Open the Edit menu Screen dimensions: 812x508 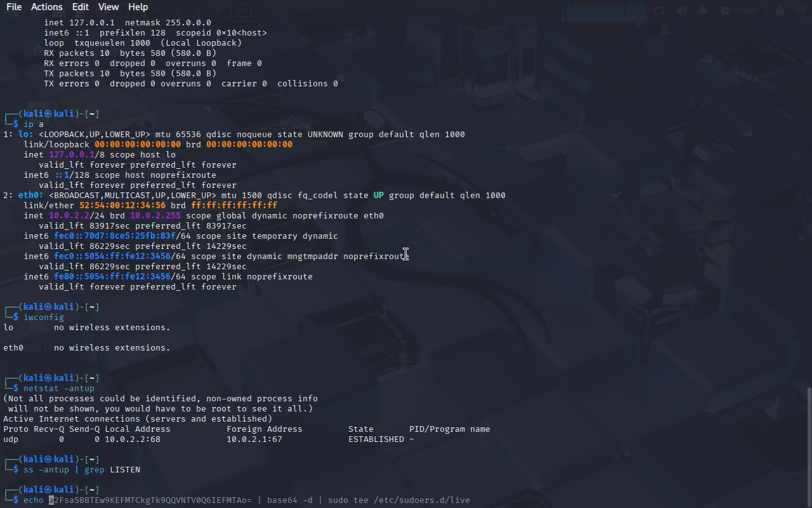(x=81, y=7)
